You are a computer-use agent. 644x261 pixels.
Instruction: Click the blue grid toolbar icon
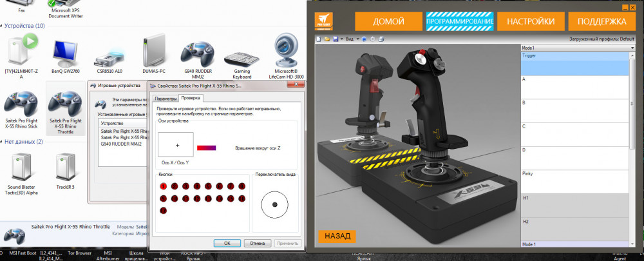click(365, 39)
